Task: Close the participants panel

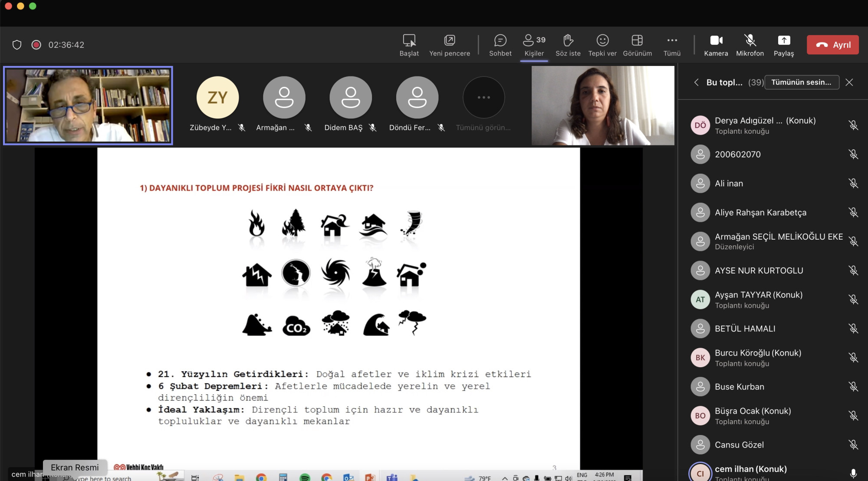Action: [849, 82]
